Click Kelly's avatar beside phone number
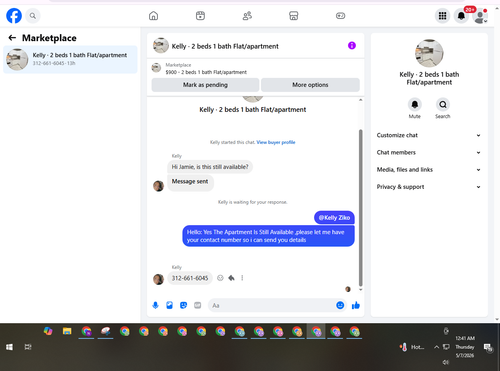 coord(158,279)
